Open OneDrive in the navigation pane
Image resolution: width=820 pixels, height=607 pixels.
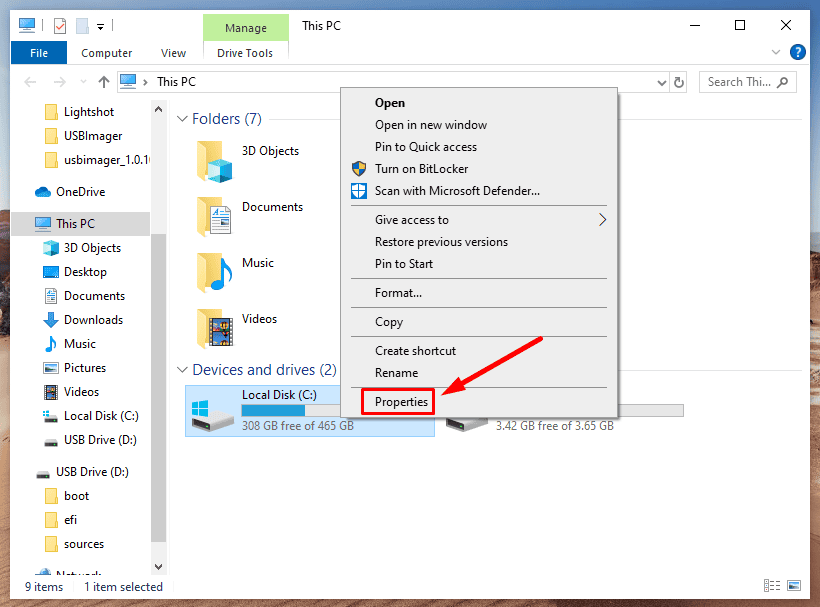click(x=70, y=192)
